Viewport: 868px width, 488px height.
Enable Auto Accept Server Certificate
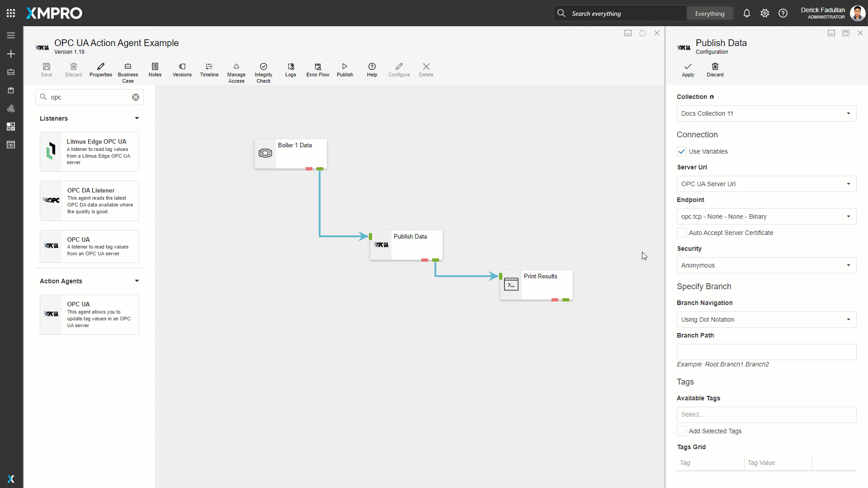coord(682,233)
